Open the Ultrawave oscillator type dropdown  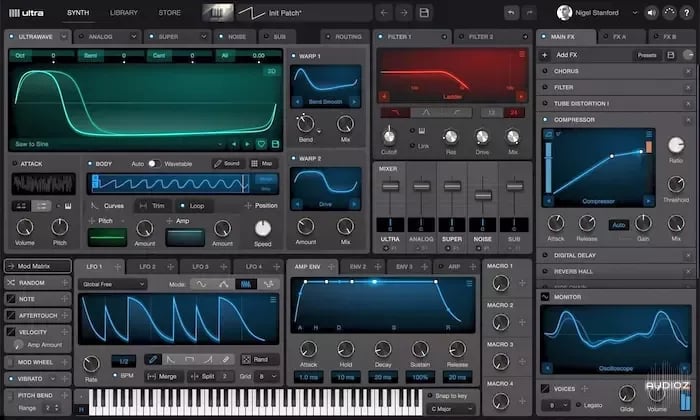coord(64,37)
